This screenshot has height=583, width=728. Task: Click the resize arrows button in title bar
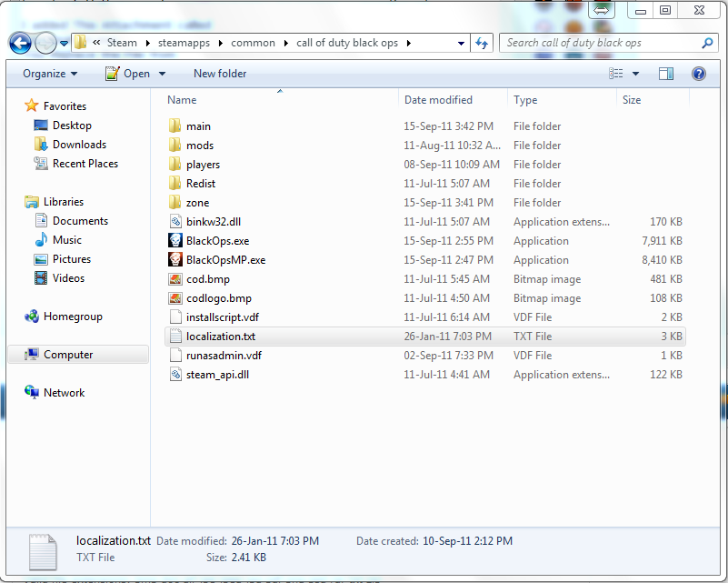(x=601, y=10)
